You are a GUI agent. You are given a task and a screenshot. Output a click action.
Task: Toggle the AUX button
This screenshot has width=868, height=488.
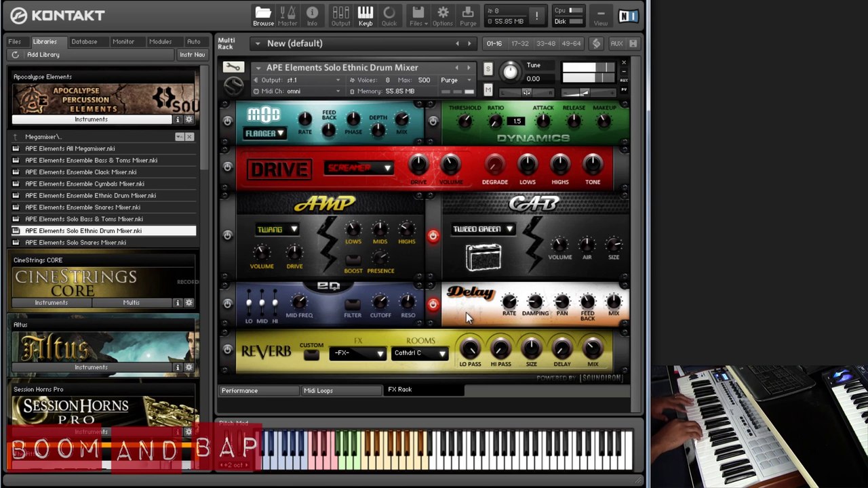(616, 43)
